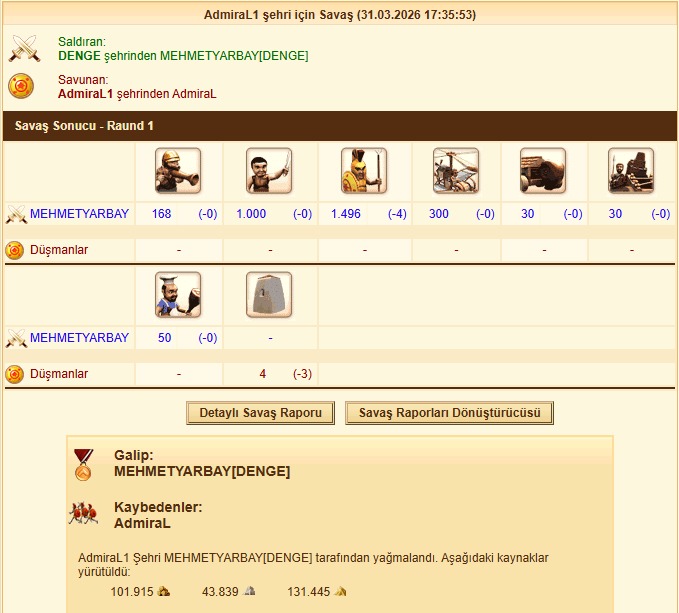Click the city wall icon
The height and width of the screenshot is (613, 679).
[x=269, y=295]
